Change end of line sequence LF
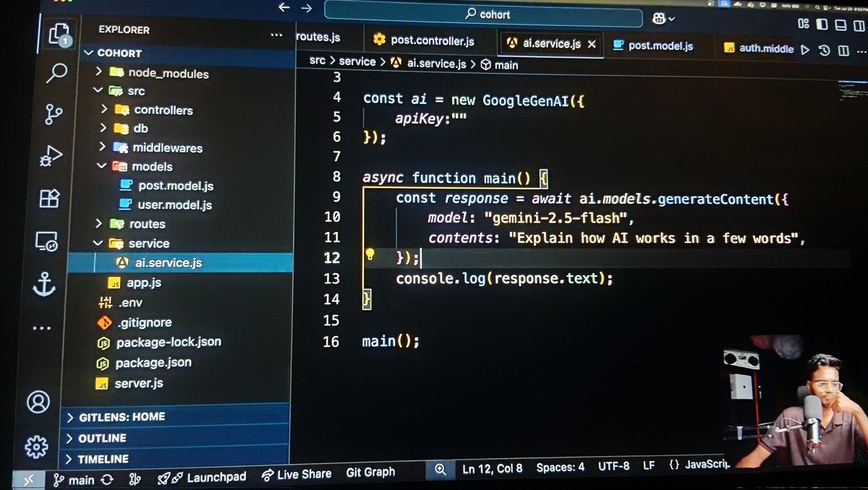Screen dimensions: 868x490 pos(649,465)
